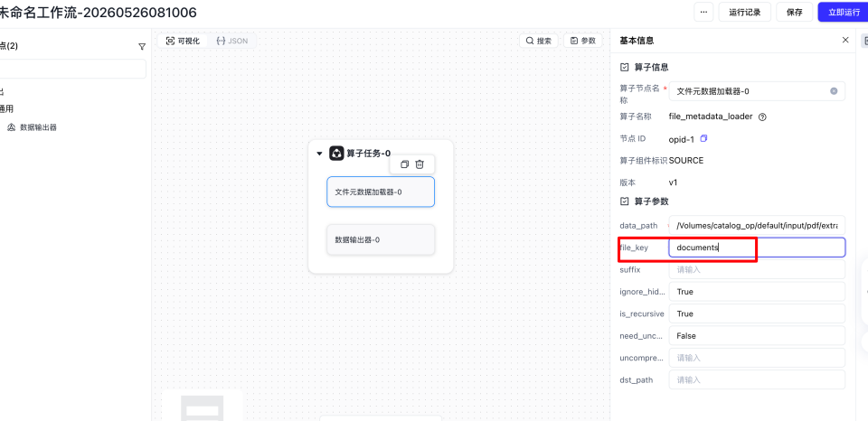Switch to the 可视化 view tab
Viewport: 868px width, 421px height.
(184, 41)
